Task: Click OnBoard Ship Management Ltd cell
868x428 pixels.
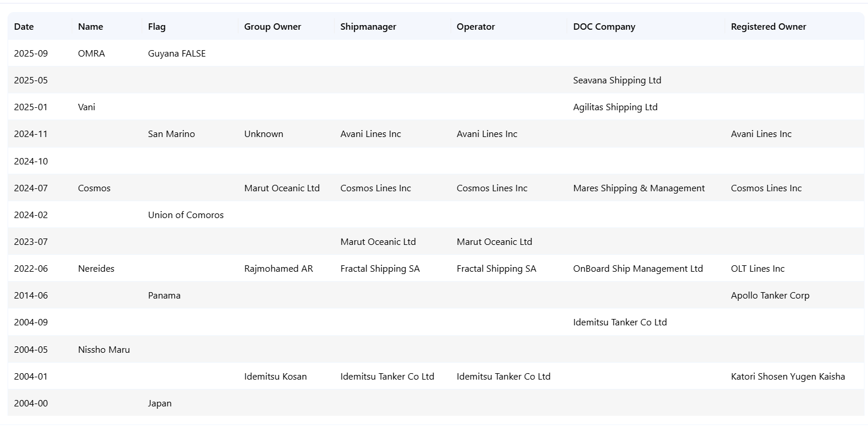Action: [638, 269]
